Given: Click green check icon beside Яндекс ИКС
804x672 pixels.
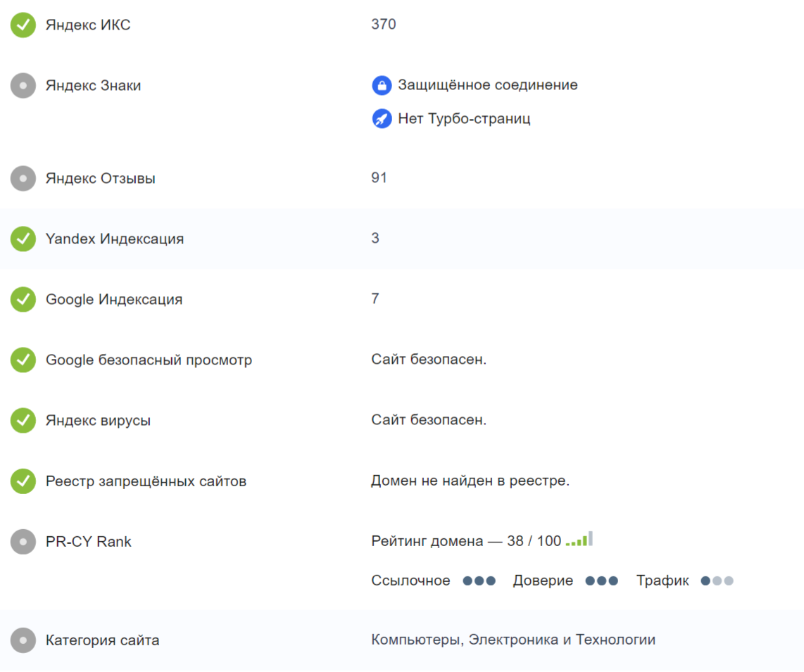Looking at the screenshot, I should click(x=23, y=25).
